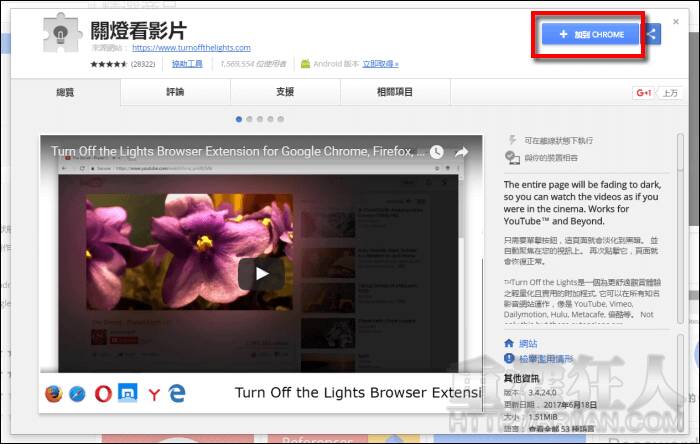Click the home icon beside 網站
Viewport: 700px width, 444px height.
tap(509, 343)
